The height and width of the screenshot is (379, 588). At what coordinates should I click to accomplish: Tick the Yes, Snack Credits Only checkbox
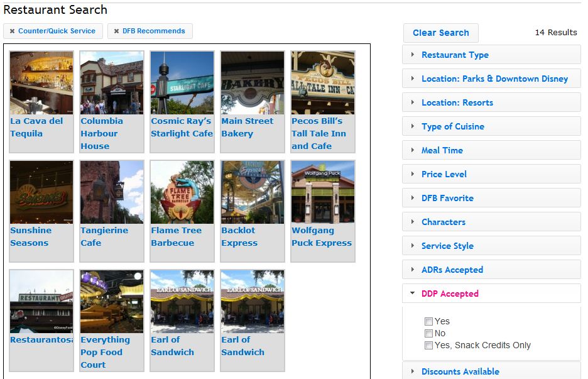pyautogui.click(x=428, y=346)
